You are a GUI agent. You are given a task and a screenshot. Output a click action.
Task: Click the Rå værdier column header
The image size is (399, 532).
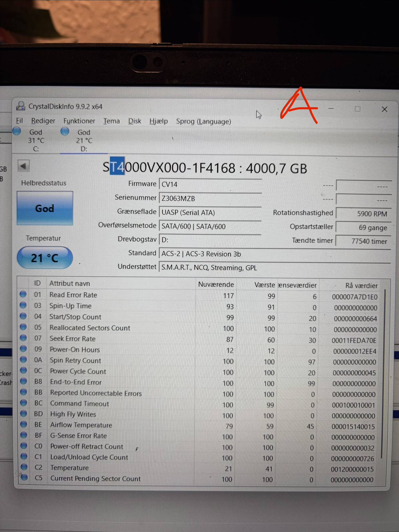pyautogui.click(x=362, y=285)
